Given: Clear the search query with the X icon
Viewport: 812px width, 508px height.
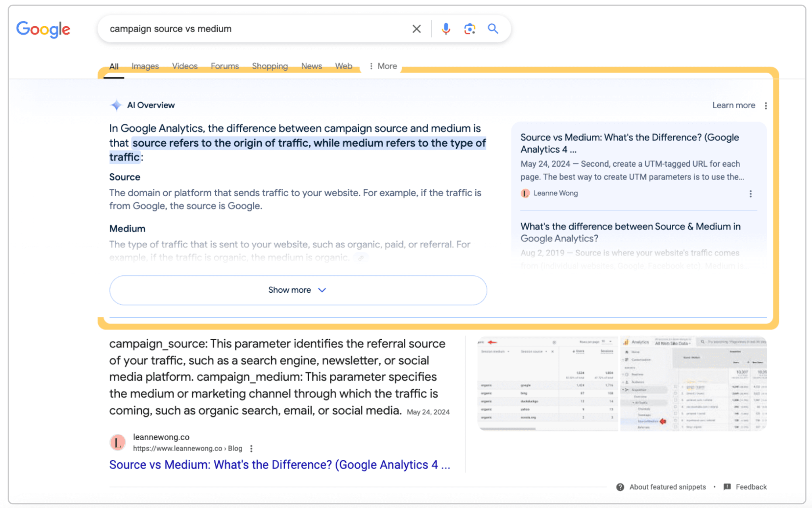Looking at the screenshot, I should click(416, 28).
